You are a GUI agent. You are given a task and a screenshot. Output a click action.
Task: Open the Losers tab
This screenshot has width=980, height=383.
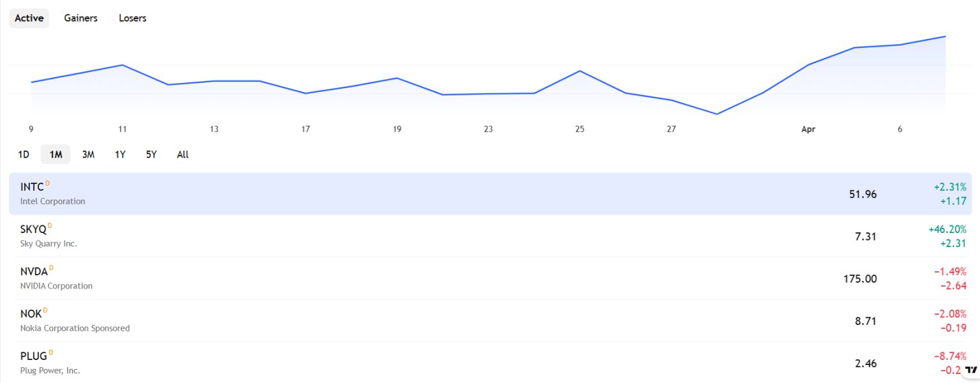(x=133, y=18)
